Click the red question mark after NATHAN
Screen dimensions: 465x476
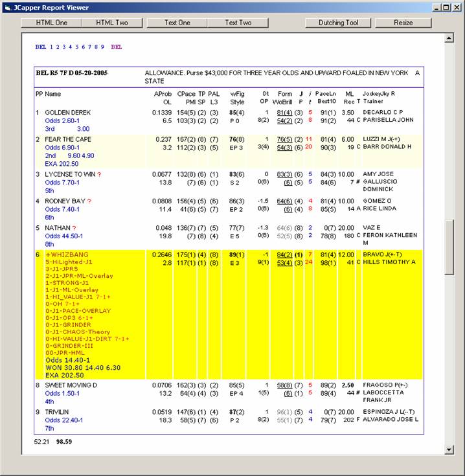click(x=74, y=228)
